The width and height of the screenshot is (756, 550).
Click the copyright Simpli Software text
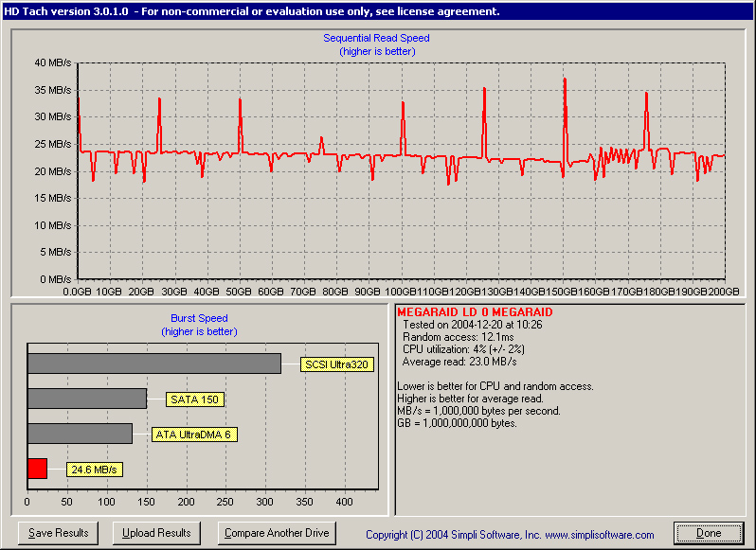pos(510,535)
